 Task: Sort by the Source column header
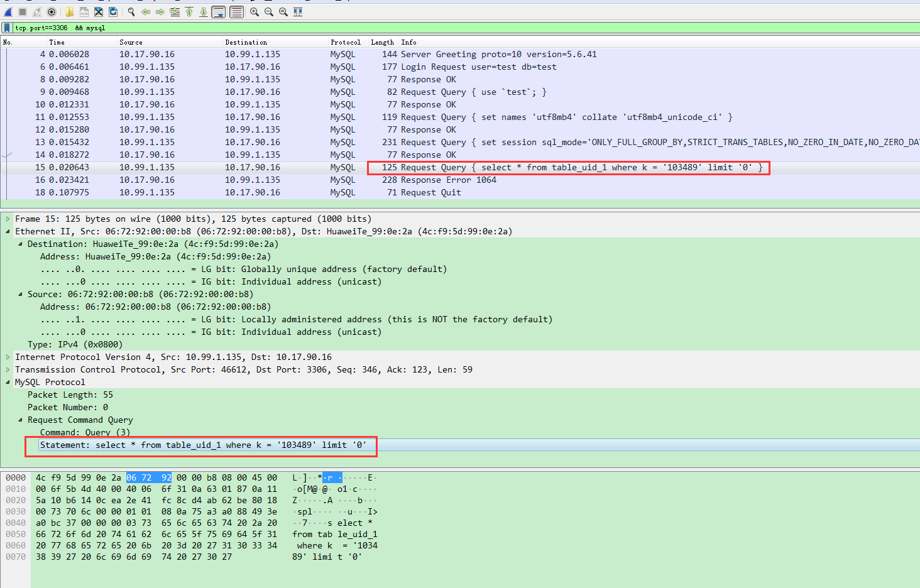[x=131, y=42]
